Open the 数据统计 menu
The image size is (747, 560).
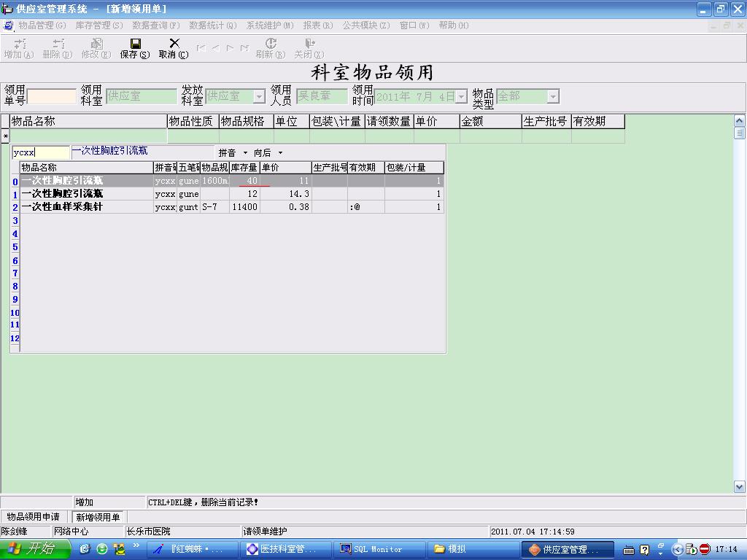(x=212, y=26)
